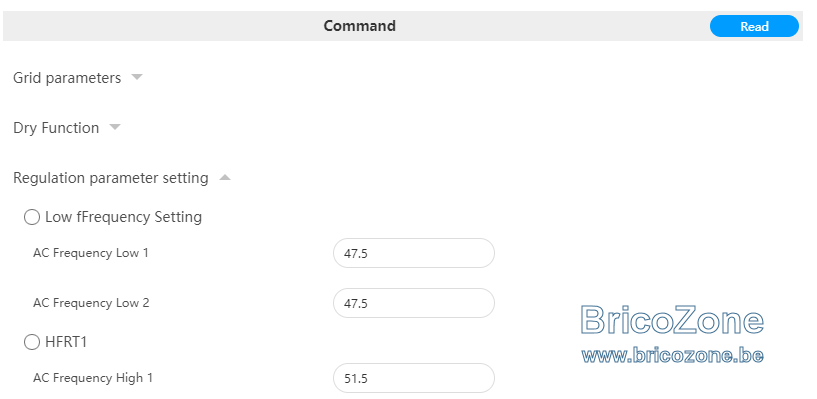The width and height of the screenshot is (817, 399).
Task: Click the Regulation parameter setting title
Action: click(110, 178)
